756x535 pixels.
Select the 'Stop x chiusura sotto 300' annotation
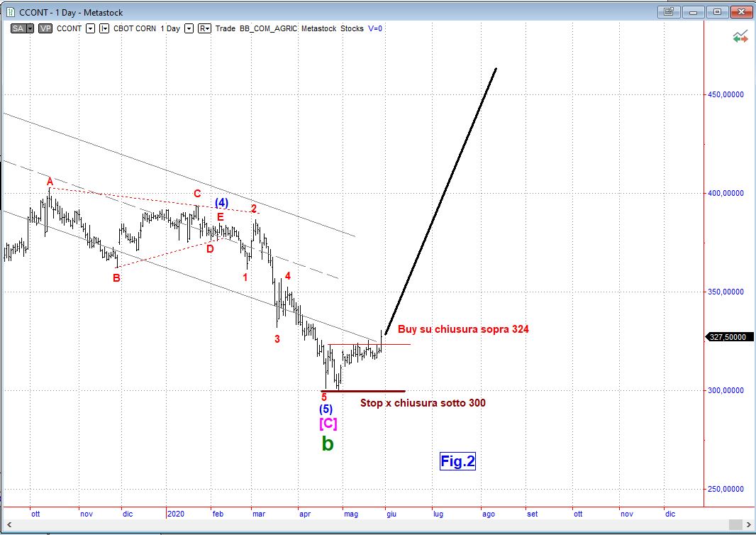(x=423, y=403)
